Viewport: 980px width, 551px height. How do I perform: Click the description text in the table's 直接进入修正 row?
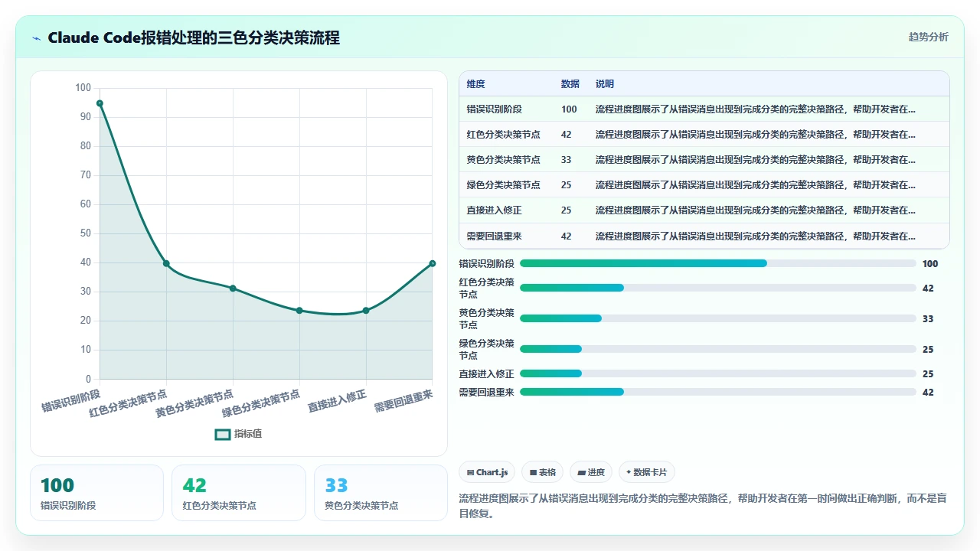tap(756, 210)
